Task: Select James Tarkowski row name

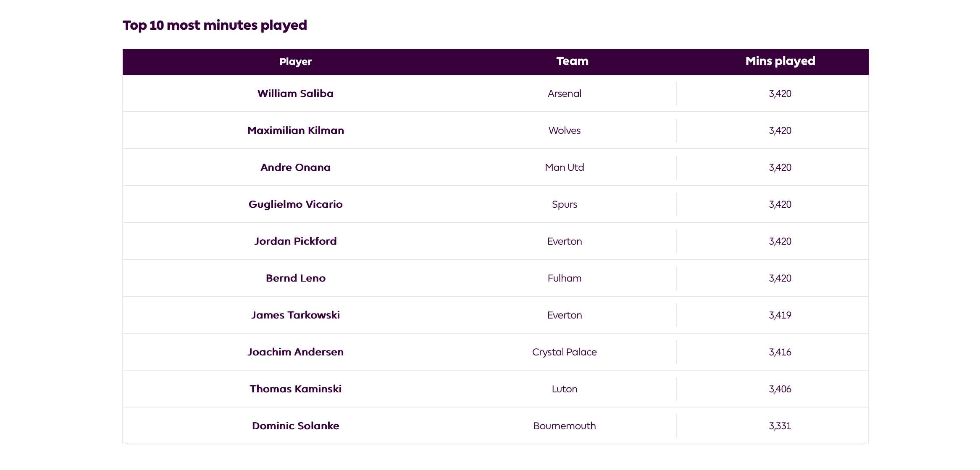Action: pyautogui.click(x=295, y=315)
